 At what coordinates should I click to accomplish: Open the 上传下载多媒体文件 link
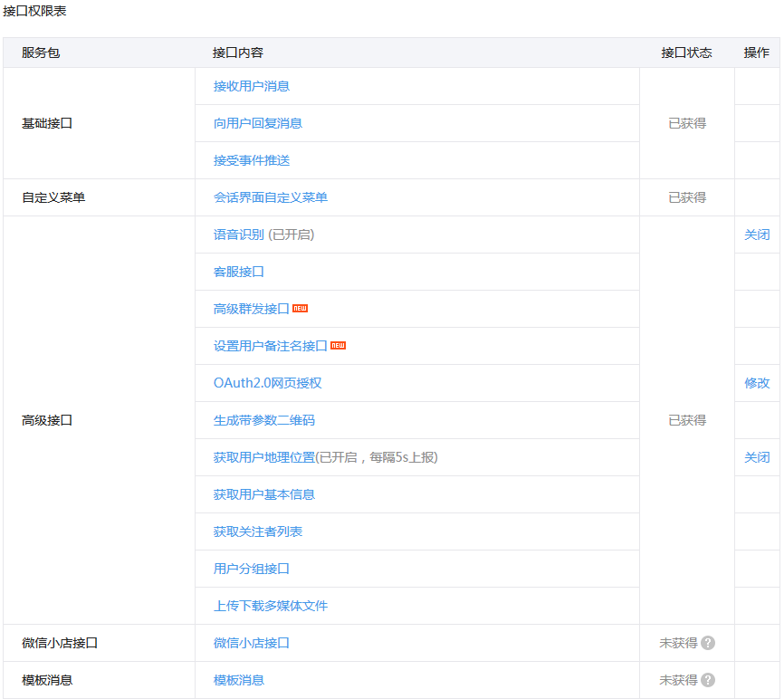pos(271,606)
